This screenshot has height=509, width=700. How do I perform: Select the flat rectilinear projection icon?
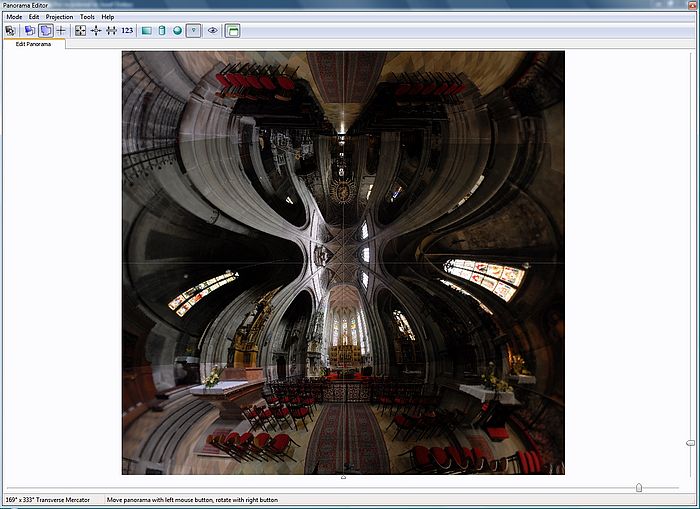[x=146, y=31]
